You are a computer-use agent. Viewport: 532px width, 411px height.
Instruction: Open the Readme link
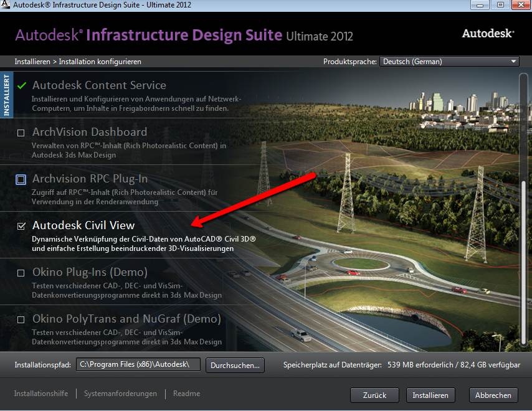click(186, 394)
